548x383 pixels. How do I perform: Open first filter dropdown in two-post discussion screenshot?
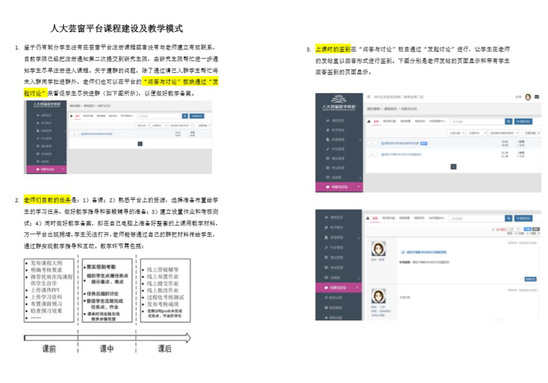tap(456, 133)
